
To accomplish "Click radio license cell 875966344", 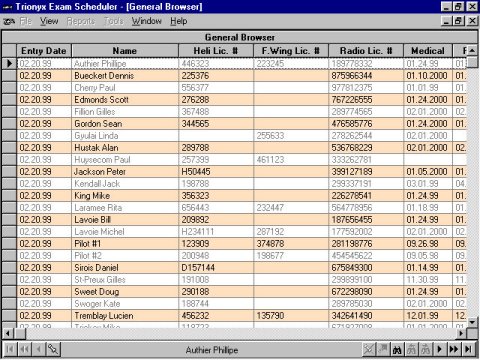I will [366, 76].
